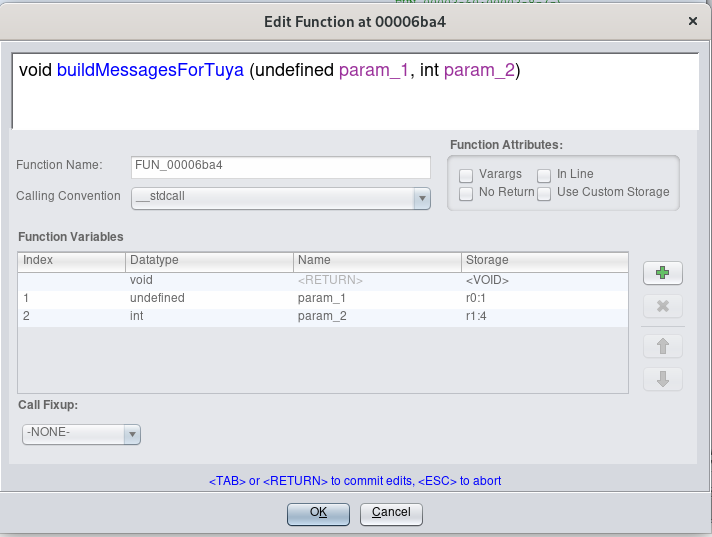Select the param_2 int row
This screenshot has height=537, width=712.
[x=322, y=316]
